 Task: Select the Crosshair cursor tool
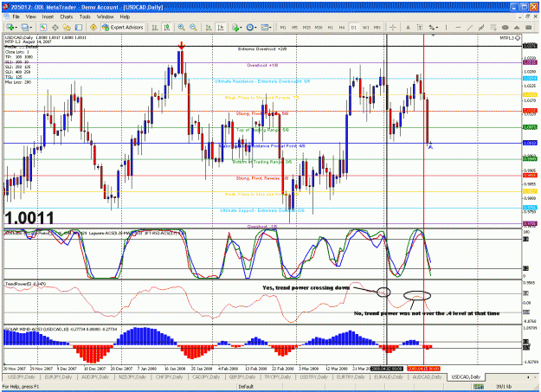point(393,28)
